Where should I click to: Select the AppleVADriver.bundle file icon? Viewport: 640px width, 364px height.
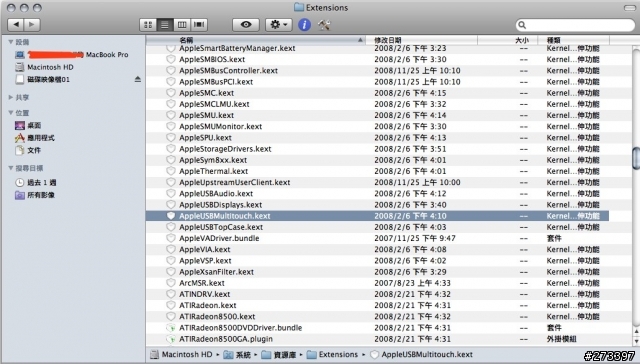[171, 238]
